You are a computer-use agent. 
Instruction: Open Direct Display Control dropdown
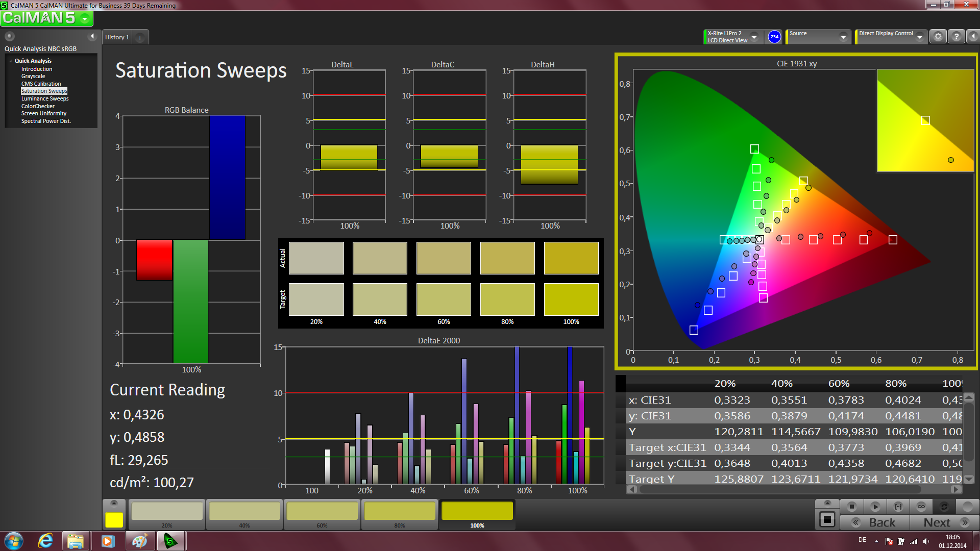pos(920,37)
